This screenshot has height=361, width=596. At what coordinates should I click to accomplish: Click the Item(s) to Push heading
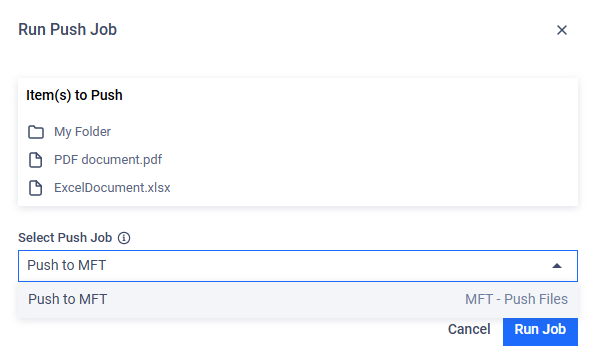pos(74,95)
